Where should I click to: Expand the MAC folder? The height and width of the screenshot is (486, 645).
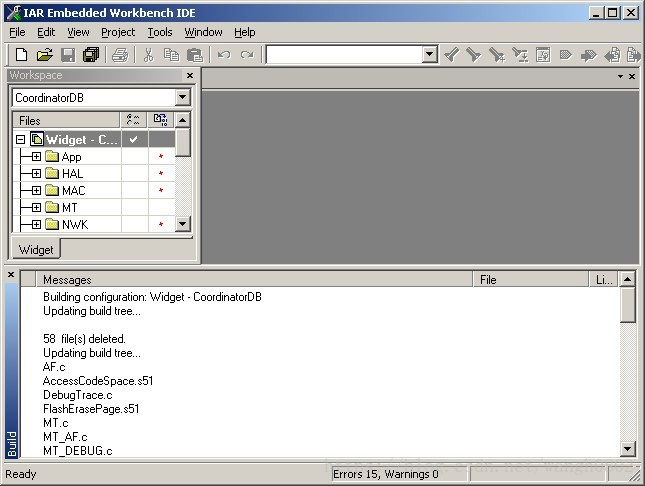coord(36,190)
